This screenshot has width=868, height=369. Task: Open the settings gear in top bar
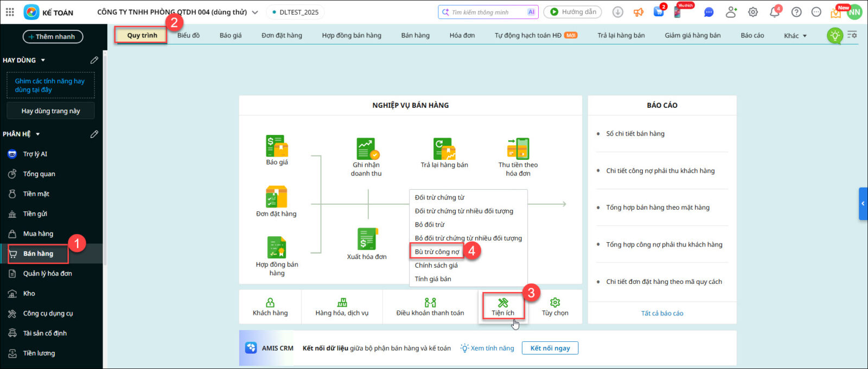point(753,12)
